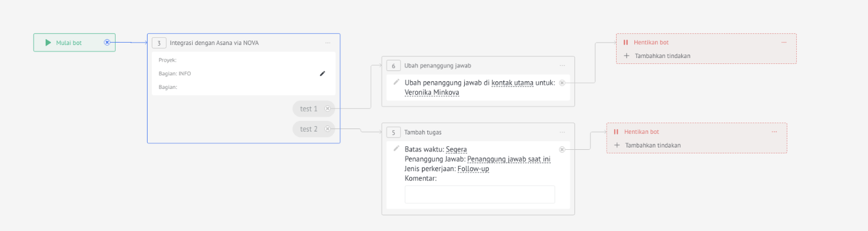Click connector dot of Tambah tugas action
The height and width of the screenshot is (231, 868).
click(x=562, y=149)
